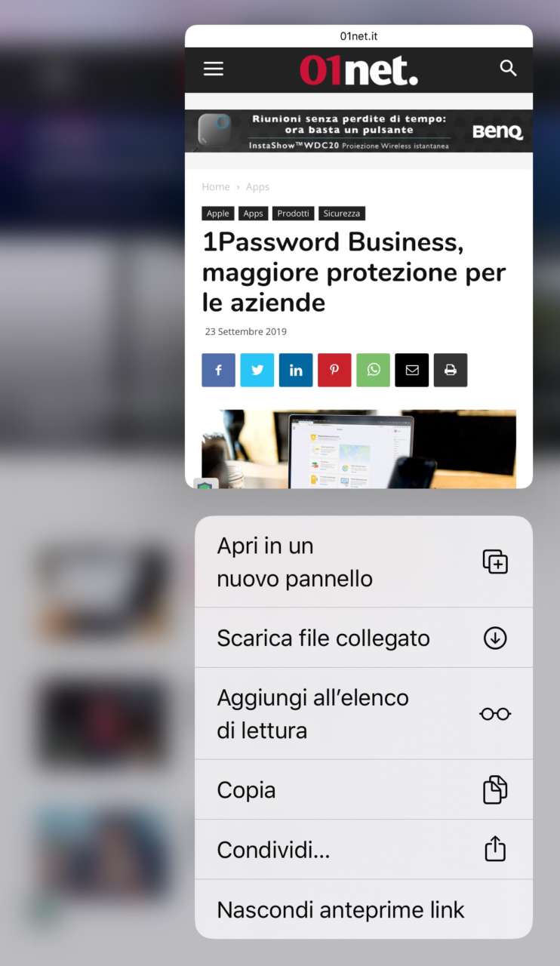
Task: Open Condividi… share option
Action: pyautogui.click(x=364, y=850)
